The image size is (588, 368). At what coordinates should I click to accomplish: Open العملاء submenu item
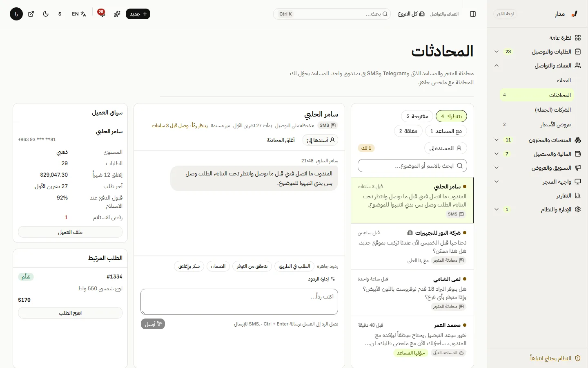click(537, 80)
